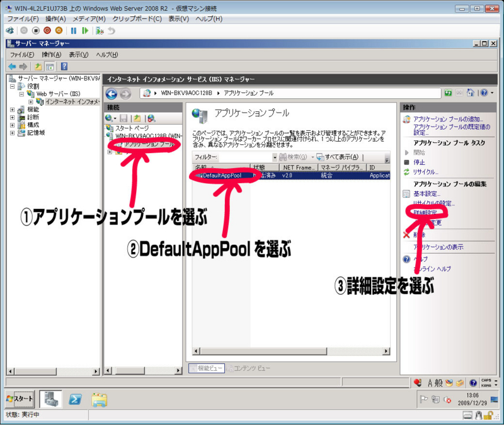The width and height of the screenshot is (504, 425).
Task: Click the pause icon in the VM connection toolbar
Action: click(72, 30)
